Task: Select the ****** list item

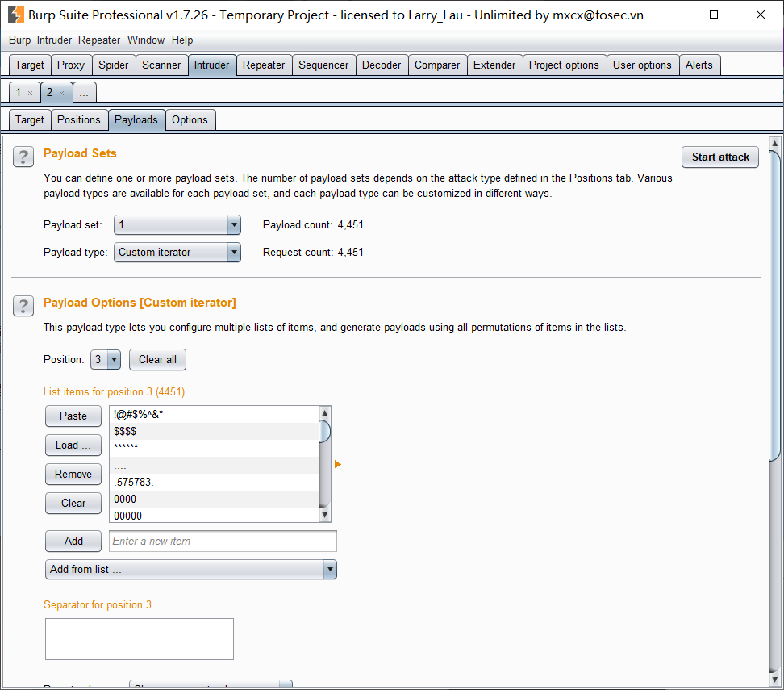Action: pyautogui.click(x=214, y=449)
